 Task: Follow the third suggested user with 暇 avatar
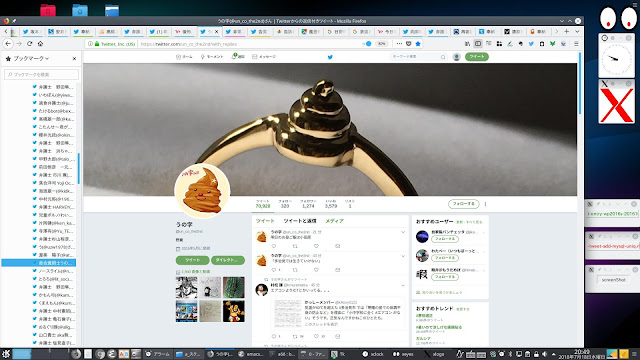[445, 277]
